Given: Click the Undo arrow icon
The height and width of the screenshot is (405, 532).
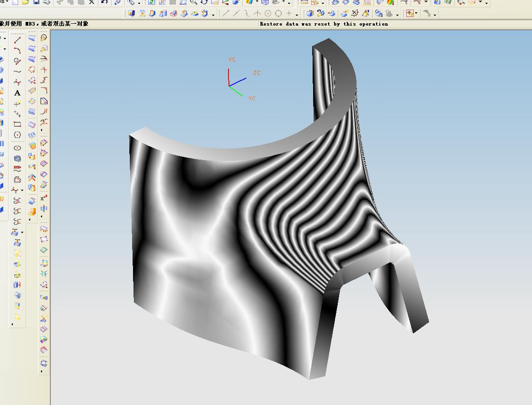Looking at the screenshot, I should (105, 2).
